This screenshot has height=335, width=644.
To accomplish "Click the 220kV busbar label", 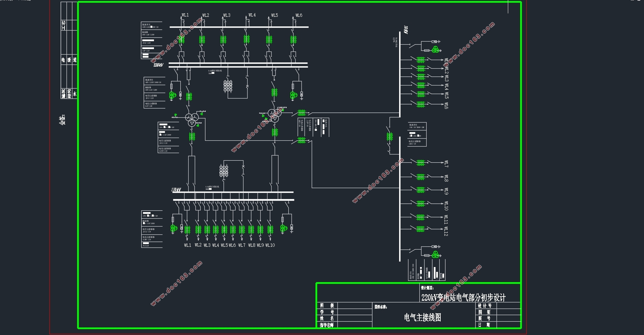I will coord(158,65).
